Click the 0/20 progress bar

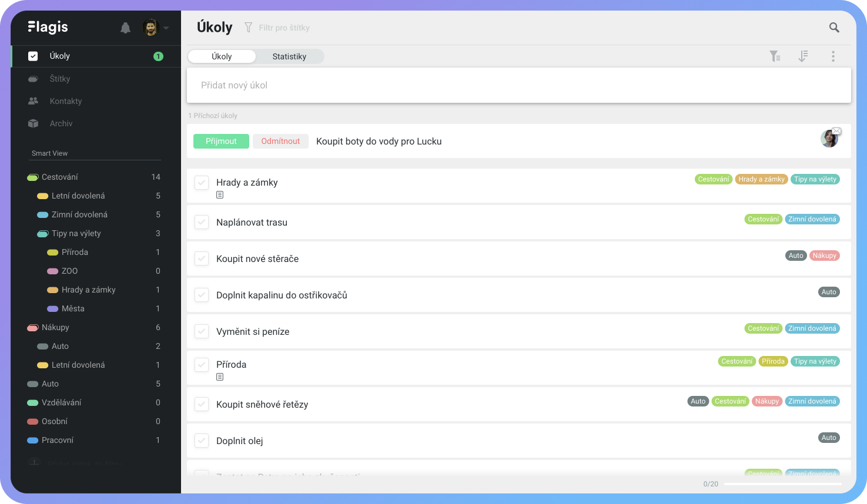[x=782, y=484]
